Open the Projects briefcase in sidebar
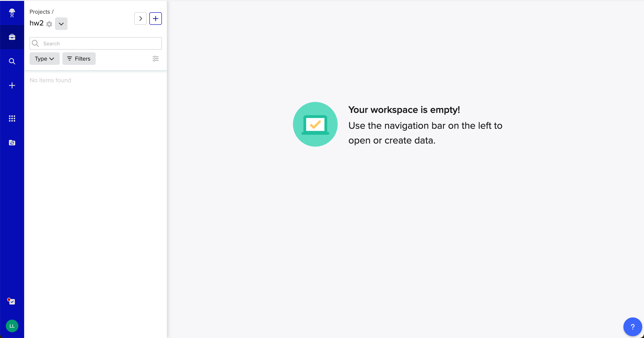This screenshot has width=644, height=338. tap(12, 37)
